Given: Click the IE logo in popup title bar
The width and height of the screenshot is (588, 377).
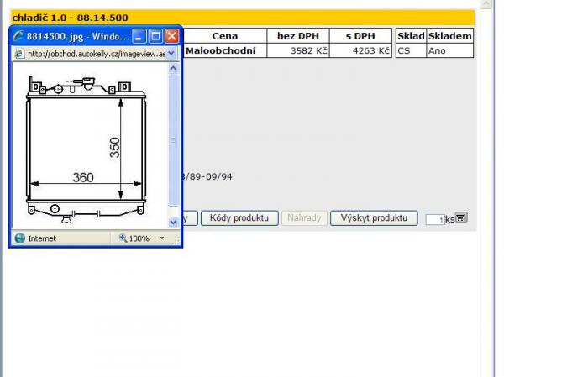Looking at the screenshot, I should [x=18, y=36].
